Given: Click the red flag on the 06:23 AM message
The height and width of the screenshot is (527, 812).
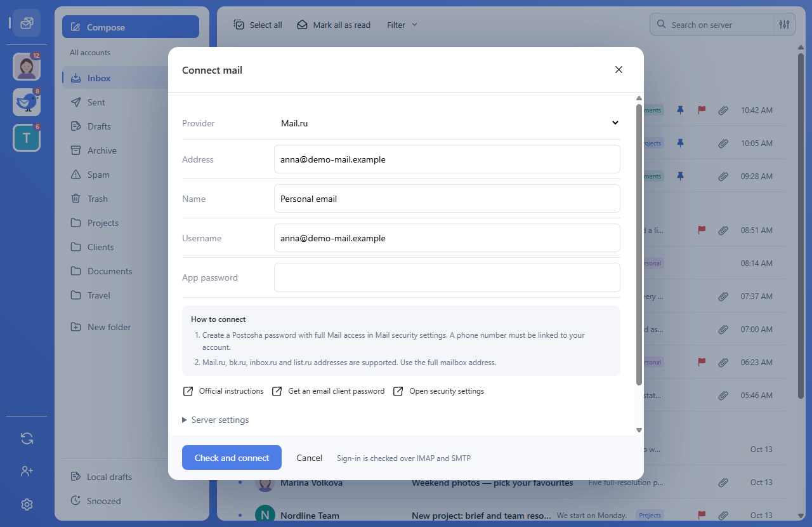Looking at the screenshot, I should click(702, 362).
